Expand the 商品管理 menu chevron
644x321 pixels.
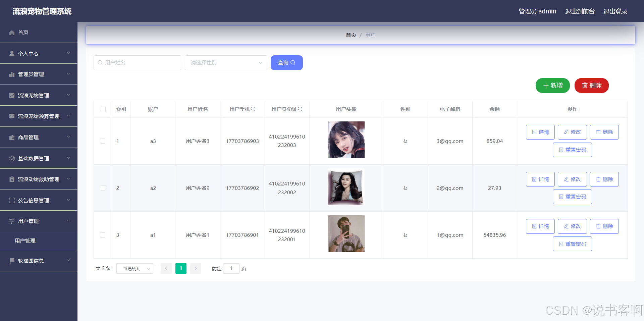click(x=68, y=137)
